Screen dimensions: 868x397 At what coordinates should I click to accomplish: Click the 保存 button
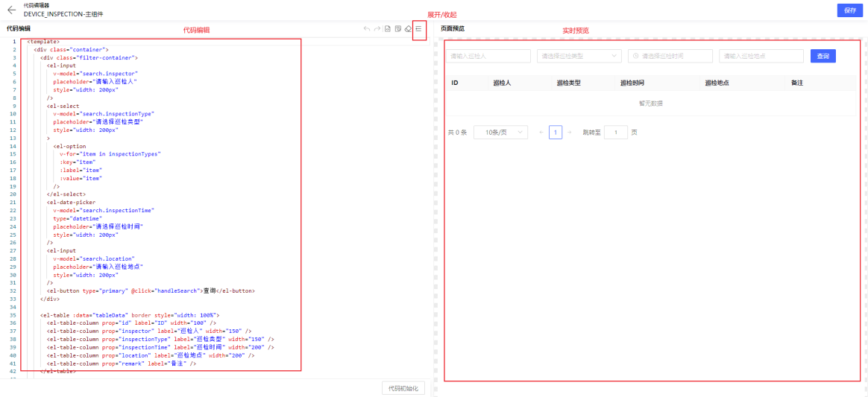850,10
